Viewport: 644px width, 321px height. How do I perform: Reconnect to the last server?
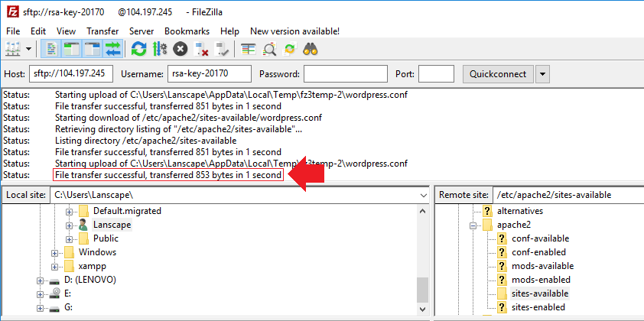[x=221, y=50]
